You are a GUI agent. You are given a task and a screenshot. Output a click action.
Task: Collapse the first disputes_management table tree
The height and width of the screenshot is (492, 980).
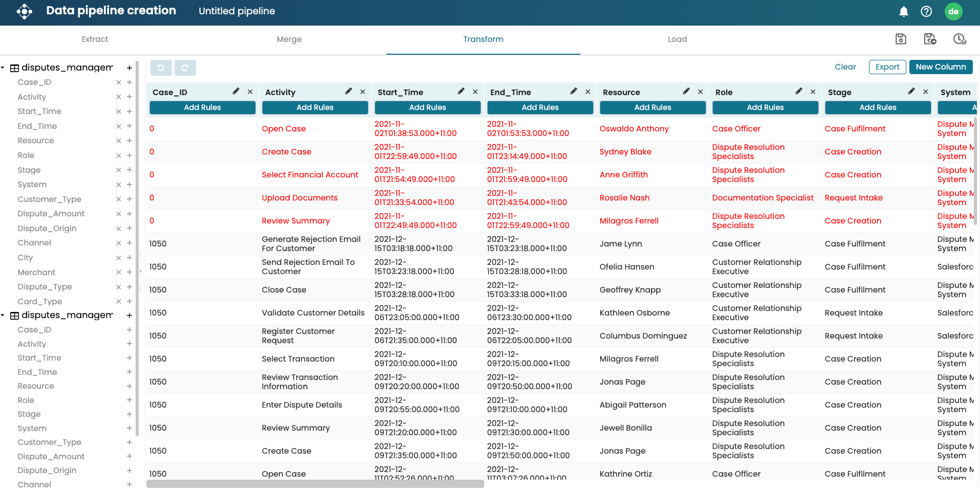(3, 68)
